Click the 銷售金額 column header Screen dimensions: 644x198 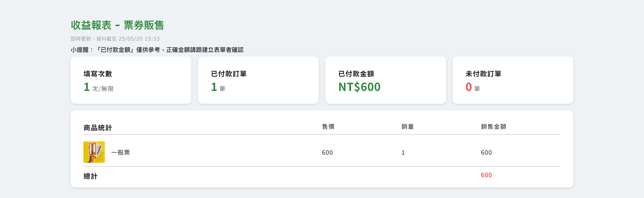pos(493,127)
